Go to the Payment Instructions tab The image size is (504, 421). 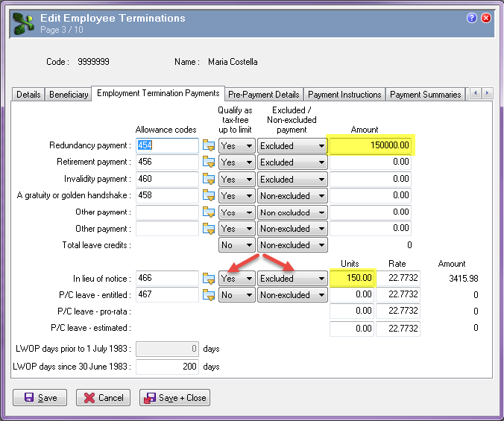[344, 95]
